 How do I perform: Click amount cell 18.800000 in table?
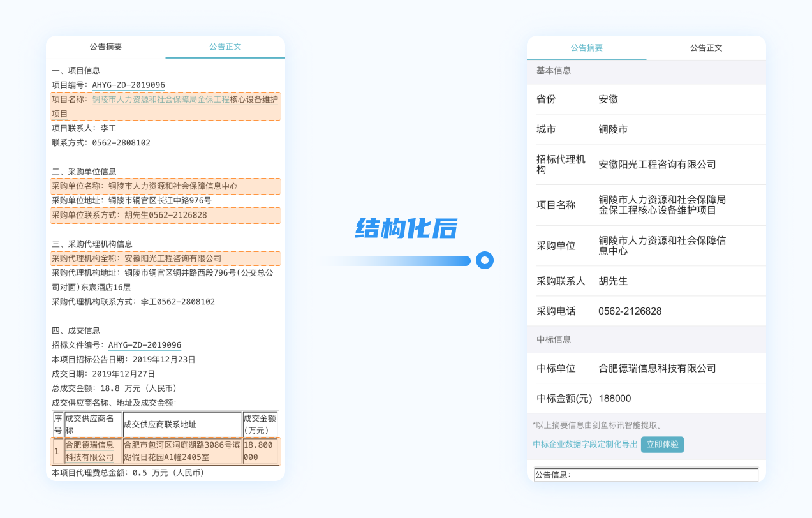[x=260, y=451]
